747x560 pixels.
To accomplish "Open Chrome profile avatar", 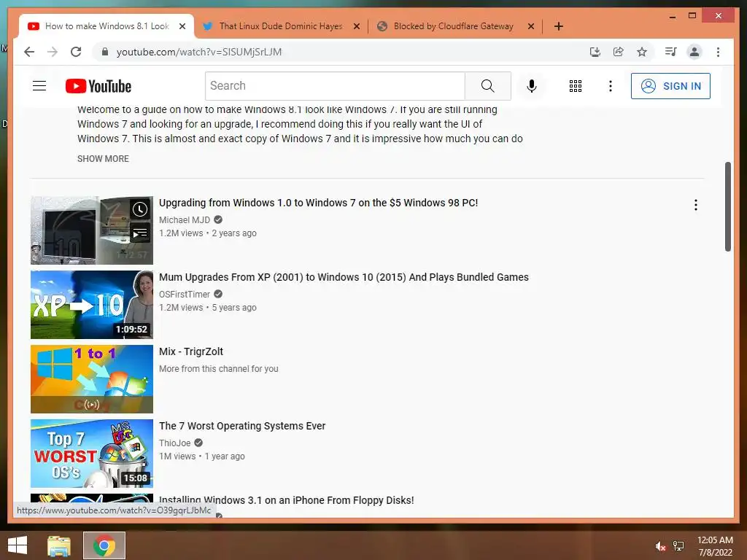I will (694, 52).
